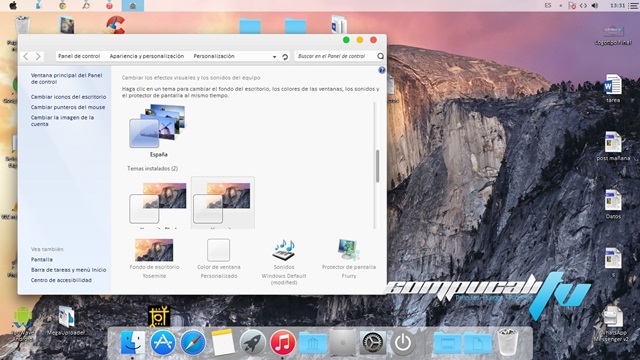Click the blue help question mark icon
The height and width of the screenshot is (360, 640).
(382, 70)
